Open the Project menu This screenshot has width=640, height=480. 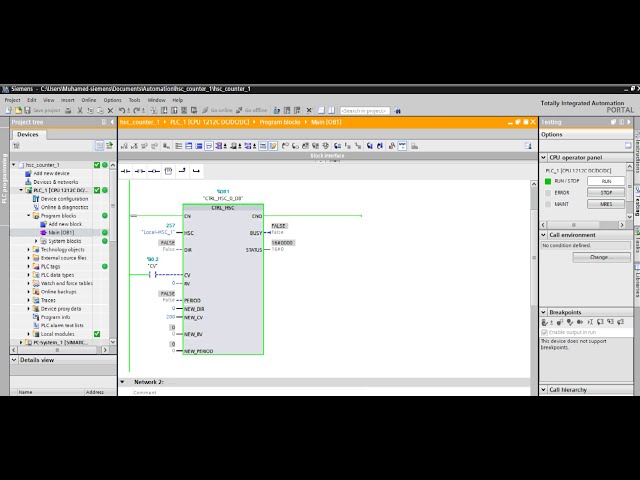point(12,100)
